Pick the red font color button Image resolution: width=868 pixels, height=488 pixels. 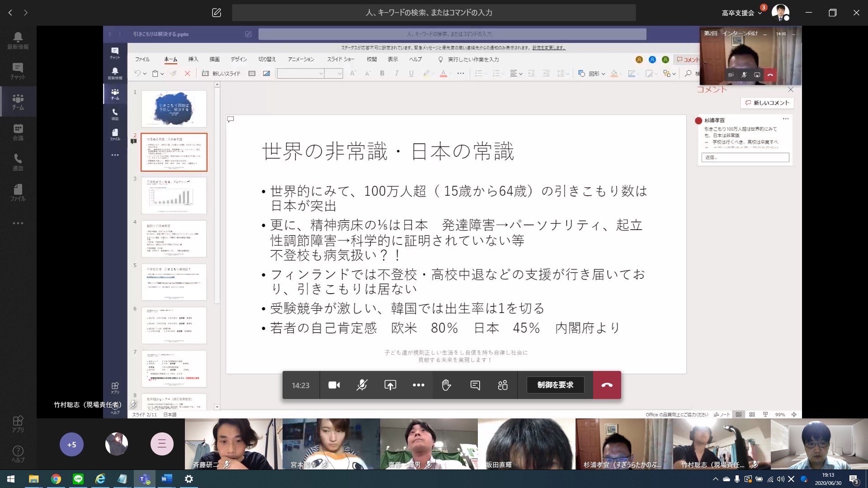click(x=443, y=73)
